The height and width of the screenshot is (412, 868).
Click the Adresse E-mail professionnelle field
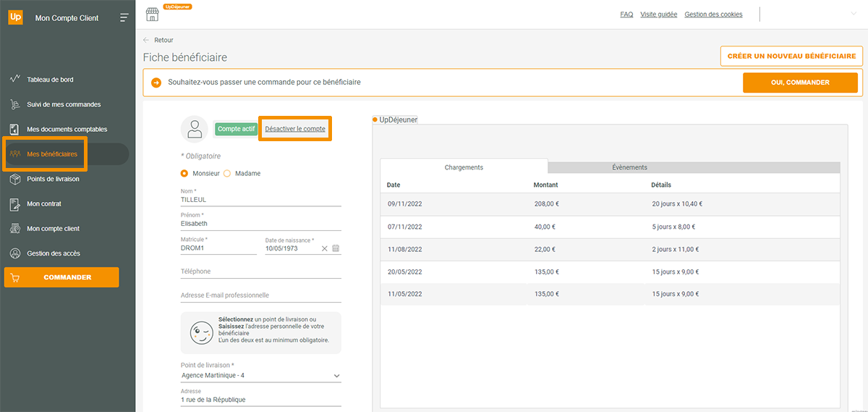260,295
